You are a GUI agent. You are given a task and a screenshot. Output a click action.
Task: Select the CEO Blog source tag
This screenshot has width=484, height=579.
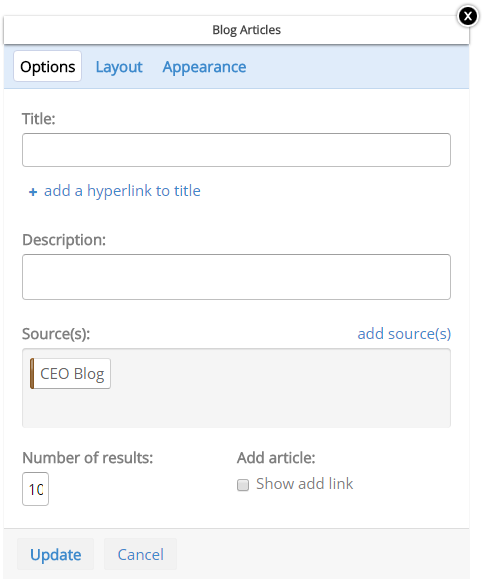coord(71,373)
